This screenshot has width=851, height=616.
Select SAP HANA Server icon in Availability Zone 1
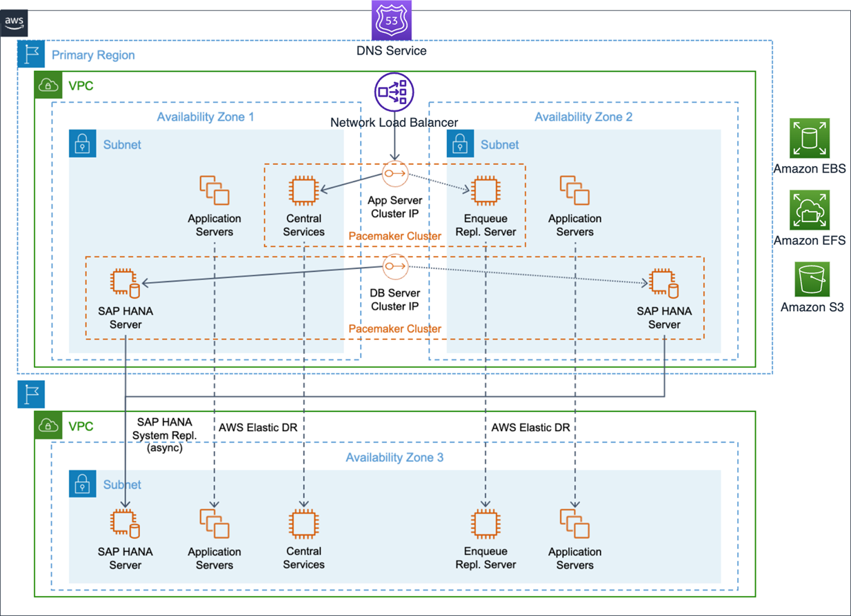coord(125,283)
